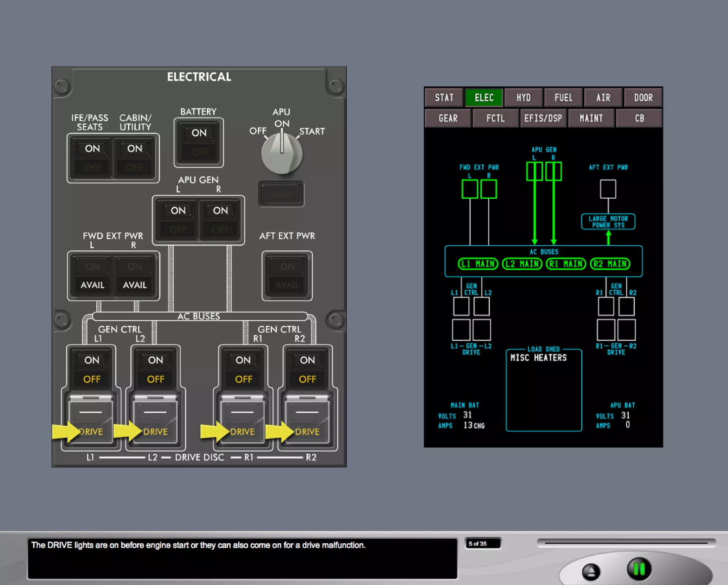Click the GEN CTRL R1 synoptic box
The image size is (728, 585).
606,307
